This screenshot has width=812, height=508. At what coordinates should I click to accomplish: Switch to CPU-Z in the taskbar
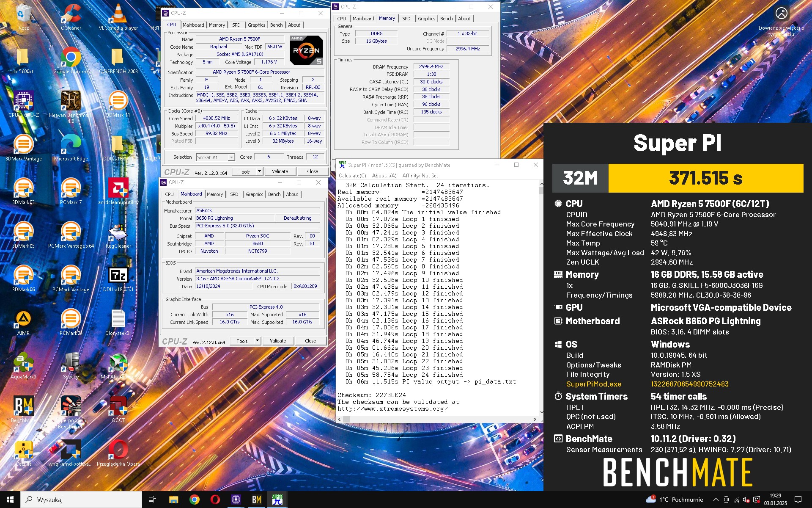[236, 500]
